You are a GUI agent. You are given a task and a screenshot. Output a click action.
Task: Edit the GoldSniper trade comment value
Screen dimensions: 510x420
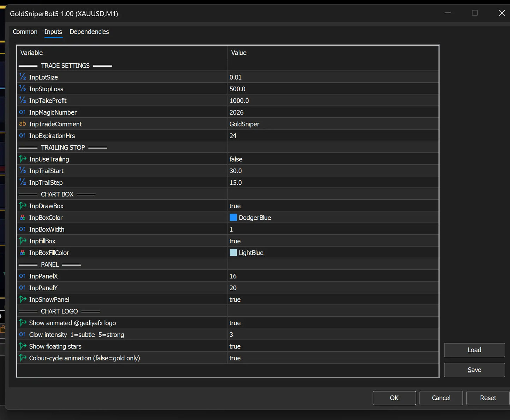coord(333,124)
